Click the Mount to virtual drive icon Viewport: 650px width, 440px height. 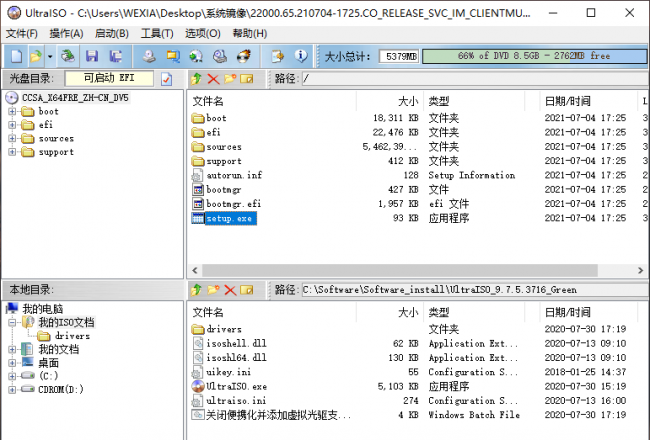click(220, 56)
